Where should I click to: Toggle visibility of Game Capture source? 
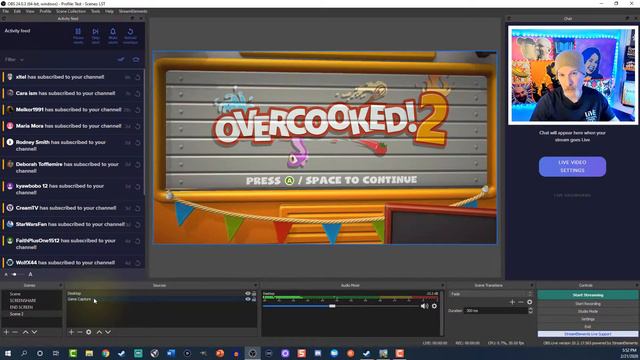[248, 299]
